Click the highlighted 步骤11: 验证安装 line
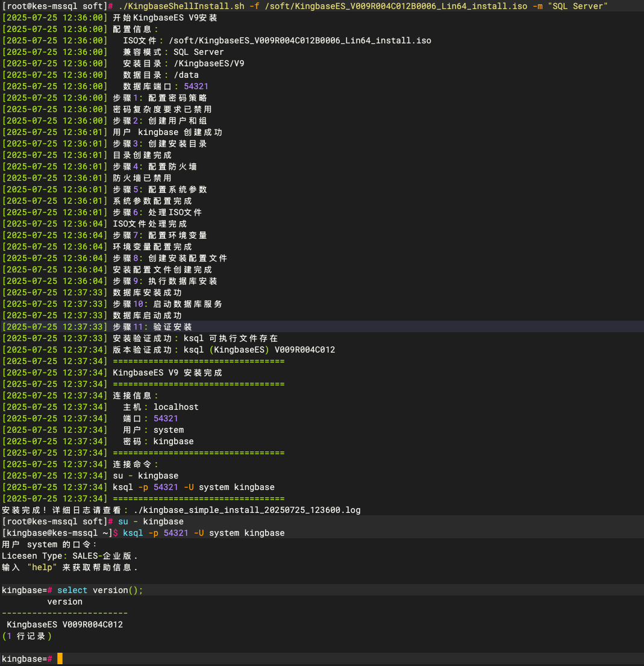644x666 pixels. coord(152,327)
